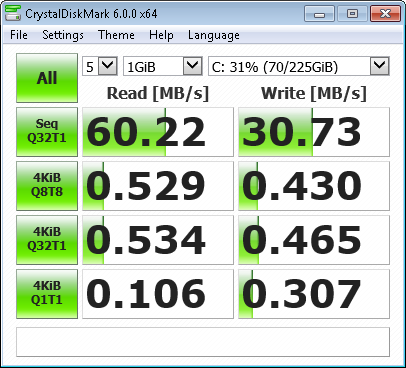
Task: Open the Language menu
Action: coord(214,35)
